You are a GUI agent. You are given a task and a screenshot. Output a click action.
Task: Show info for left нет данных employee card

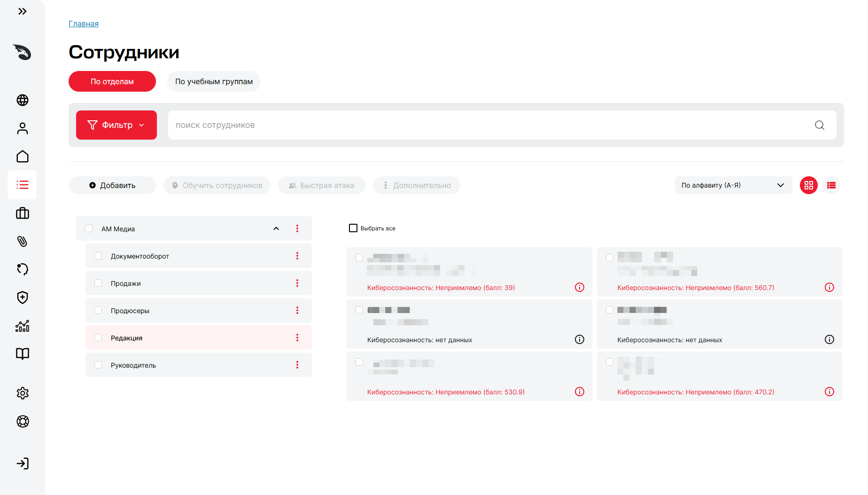tap(580, 339)
